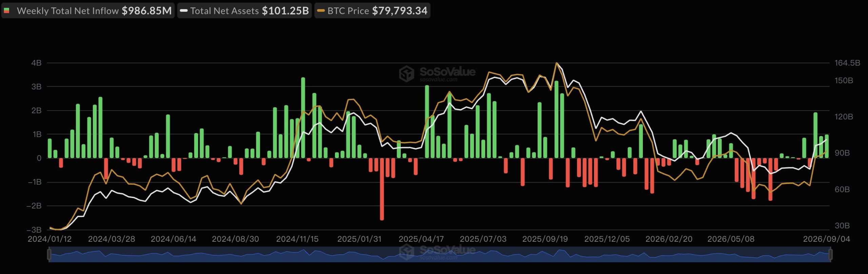The width and height of the screenshot is (868, 274).
Task: Click the 2026/09/04 date axis label
Action: pos(827,239)
